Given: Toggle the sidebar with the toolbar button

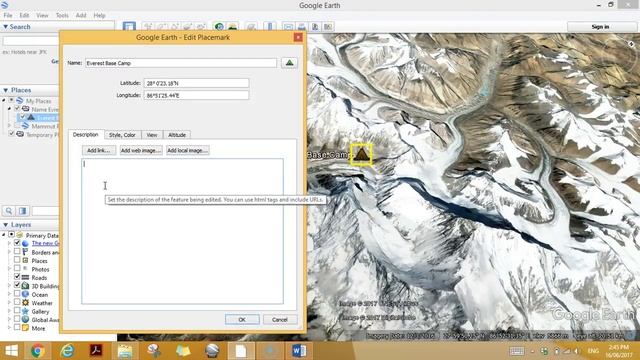Looking at the screenshot, I should (x=129, y=27).
